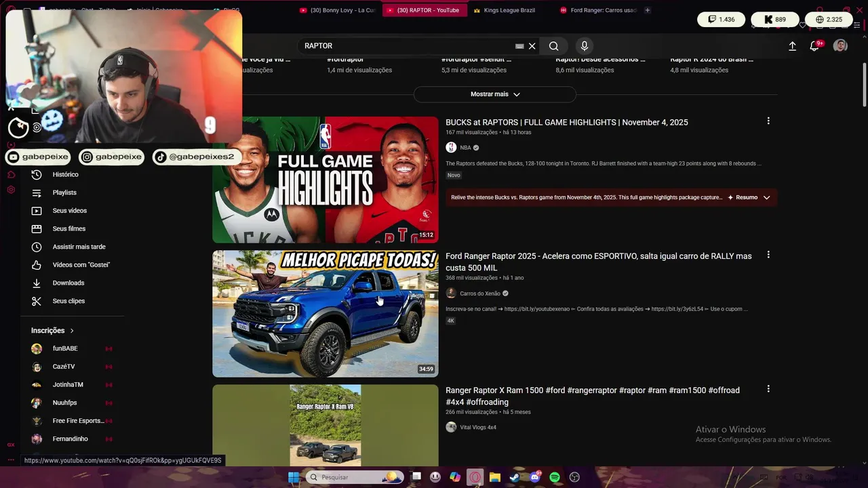Open Discord from the taskbar

pyautogui.click(x=535, y=477)
